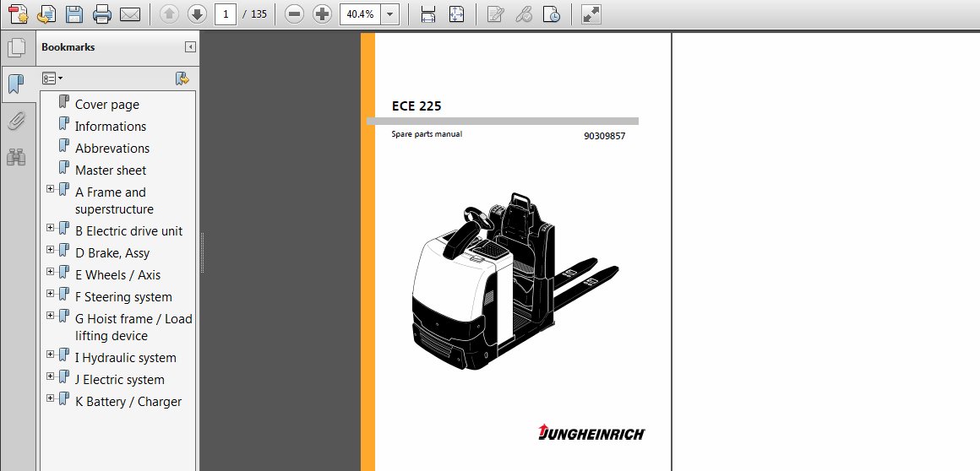The height and width of the screenshot is (471, 980).
Task: Open the Master sheet bookmark
Action: pos(111,170)
